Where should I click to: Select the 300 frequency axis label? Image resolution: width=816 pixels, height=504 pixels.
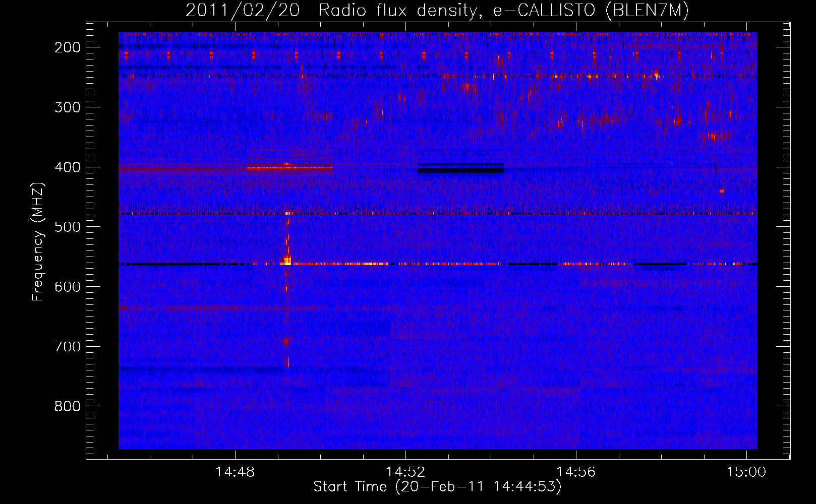click(x=68, y=107)
